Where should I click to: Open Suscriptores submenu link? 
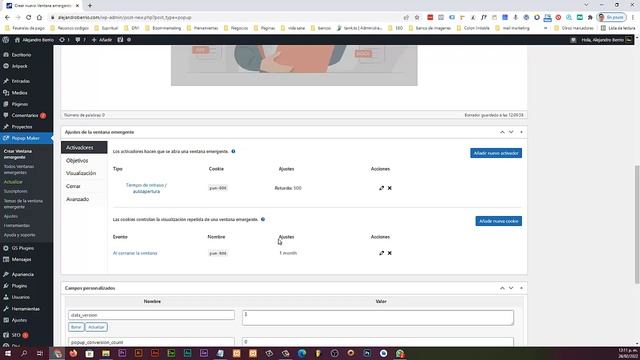(16, 191)
